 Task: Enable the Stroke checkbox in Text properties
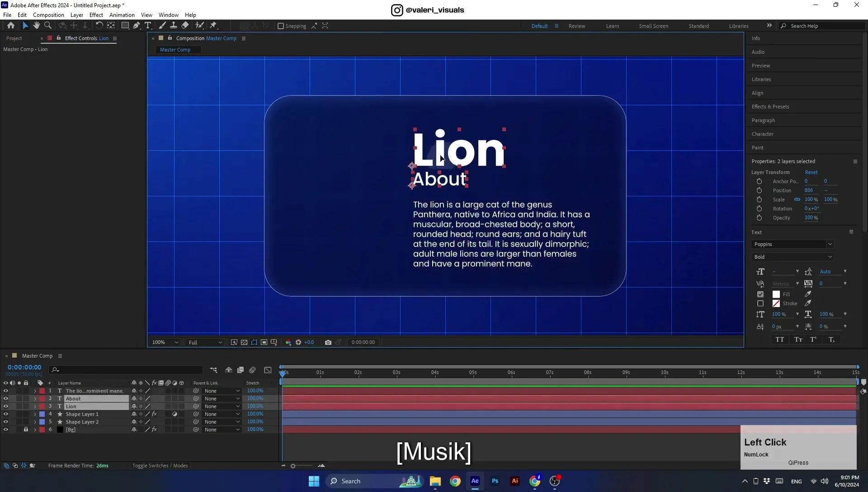760,304
